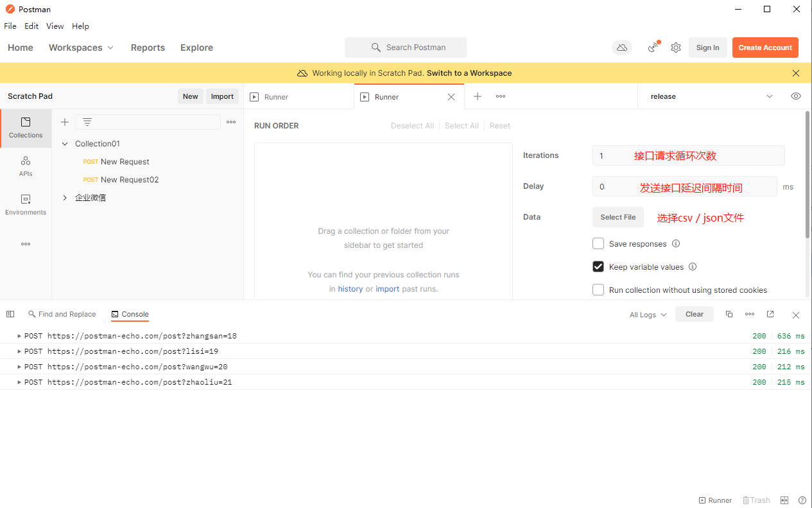Open Runner from the status bar
Screen dimensions: 812x508
coord(715,500)
